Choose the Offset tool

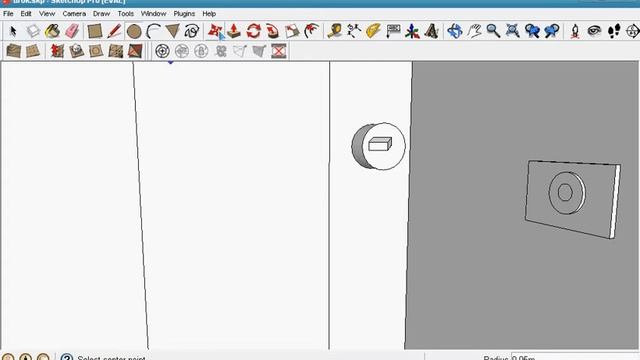[312, 31]
